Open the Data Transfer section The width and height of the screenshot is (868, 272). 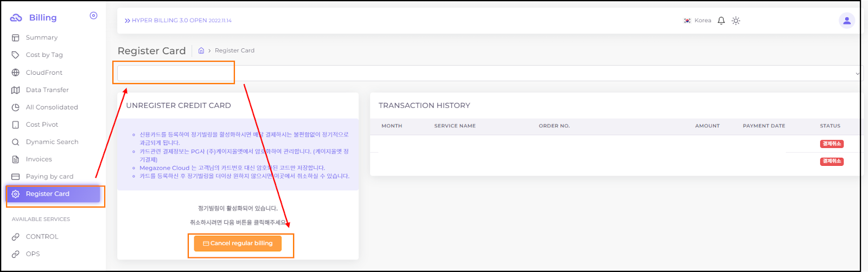click(47, 90)
